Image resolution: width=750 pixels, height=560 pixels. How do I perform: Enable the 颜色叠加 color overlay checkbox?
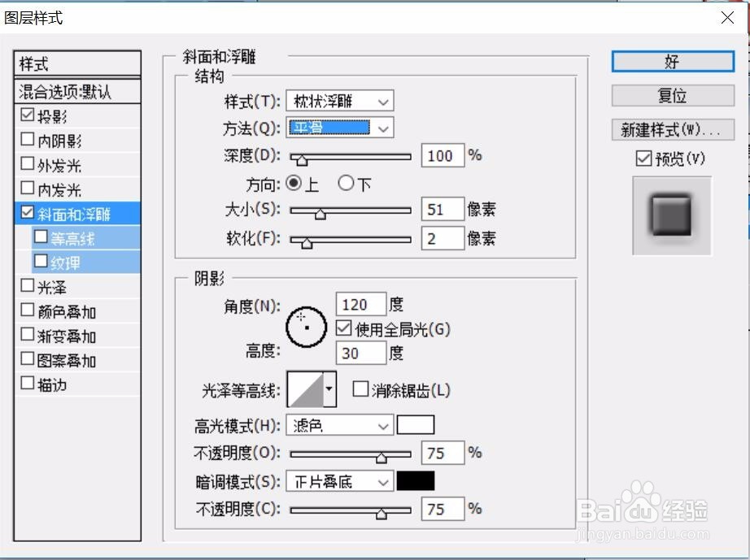[28, 310]
